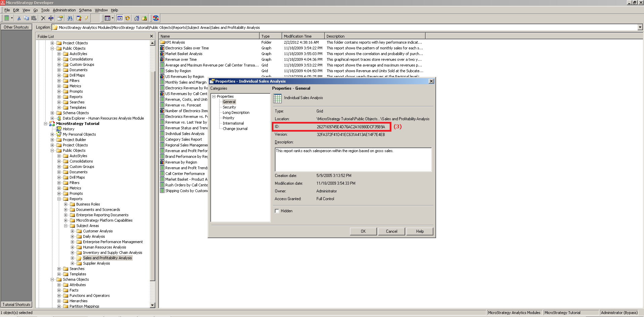Click the Home toolbar icon

[x=137, y=18]
